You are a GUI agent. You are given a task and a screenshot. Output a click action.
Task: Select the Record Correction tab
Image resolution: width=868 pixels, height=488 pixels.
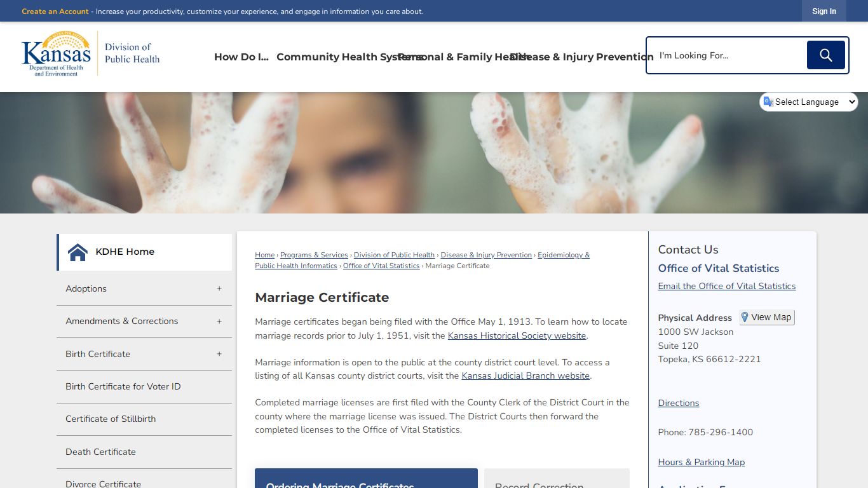[x=557, y=478]
